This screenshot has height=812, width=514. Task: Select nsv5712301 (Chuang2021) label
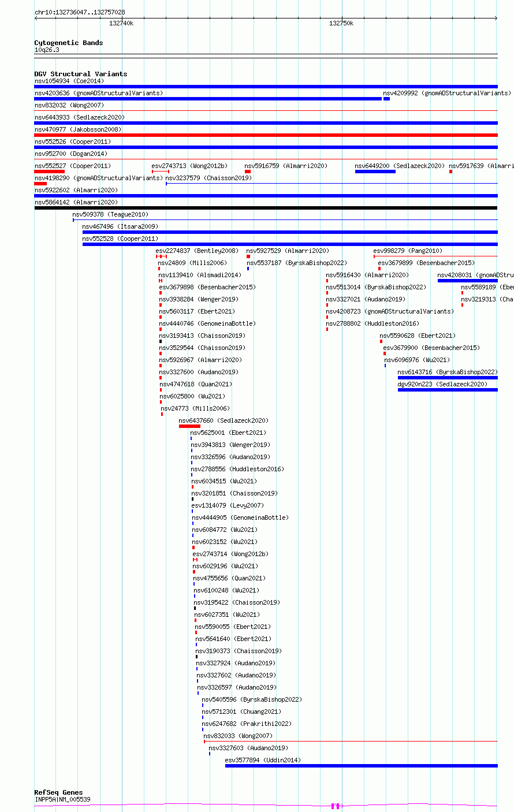(x=242, y=712)
